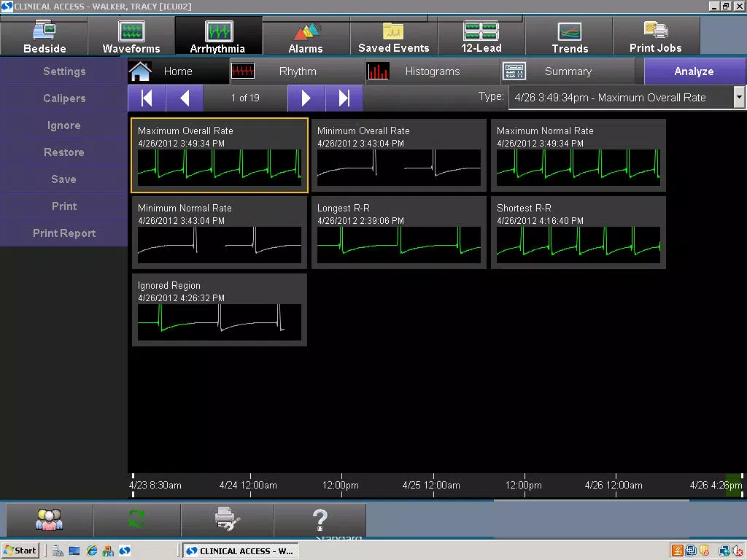This screenshot has width=747, height=560.
Task: Switch to the Histograms tab
Action: [x=432, y=71]
